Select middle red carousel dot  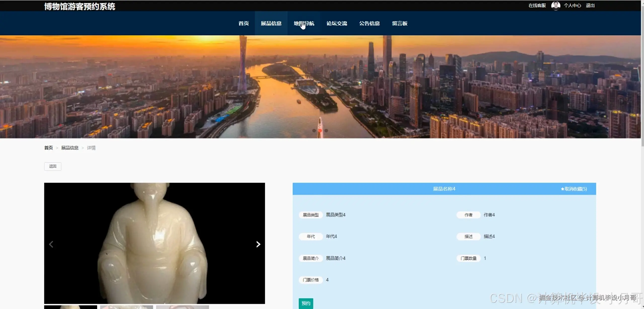tap(320, 131)
